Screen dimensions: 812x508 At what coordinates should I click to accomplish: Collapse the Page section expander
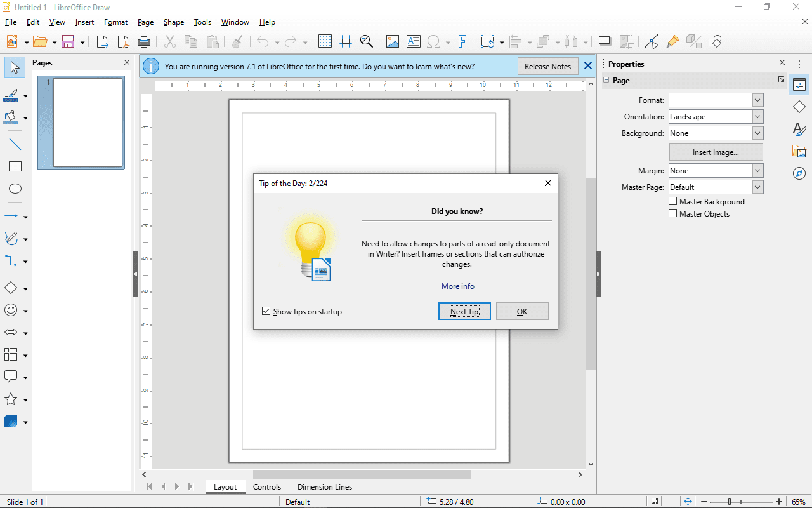[606, 80]
